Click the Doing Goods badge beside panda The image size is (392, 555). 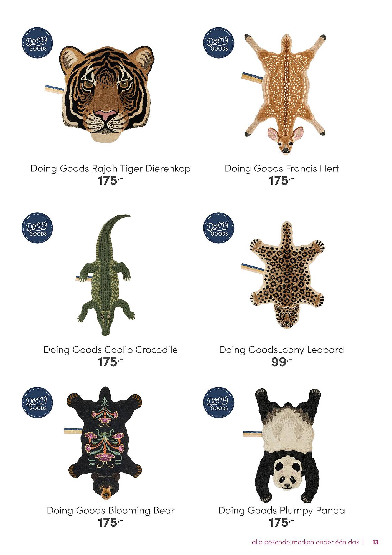218,403
